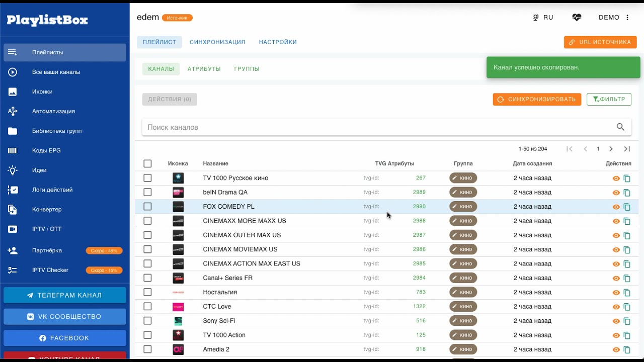Click the Amedia 2 channel icon thumbnail
The height and width of the screenshot is (362, 644).
tap(178, 349)
